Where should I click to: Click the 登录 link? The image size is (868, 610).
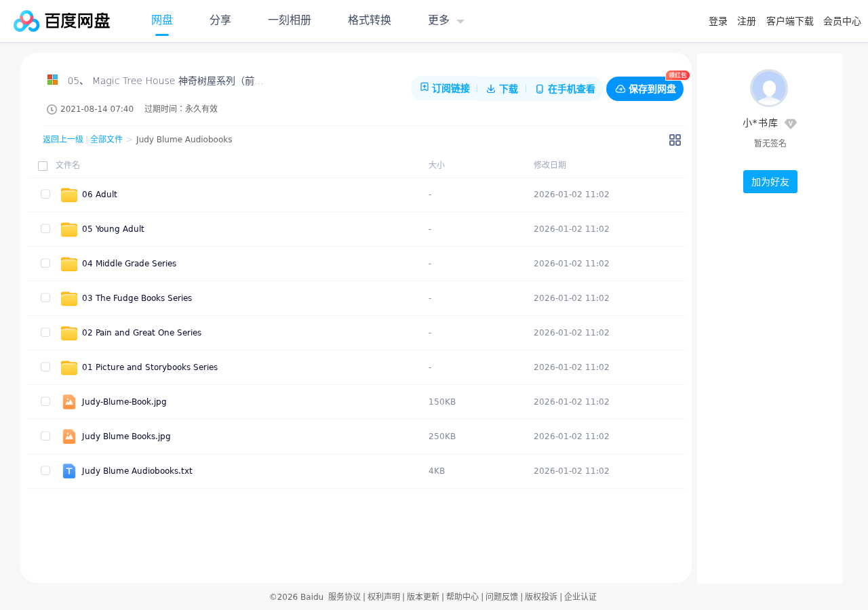click(718, 21)
